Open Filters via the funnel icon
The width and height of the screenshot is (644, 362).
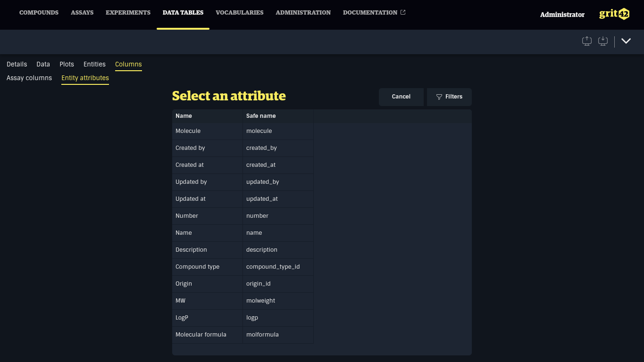(x=439, y=97)
